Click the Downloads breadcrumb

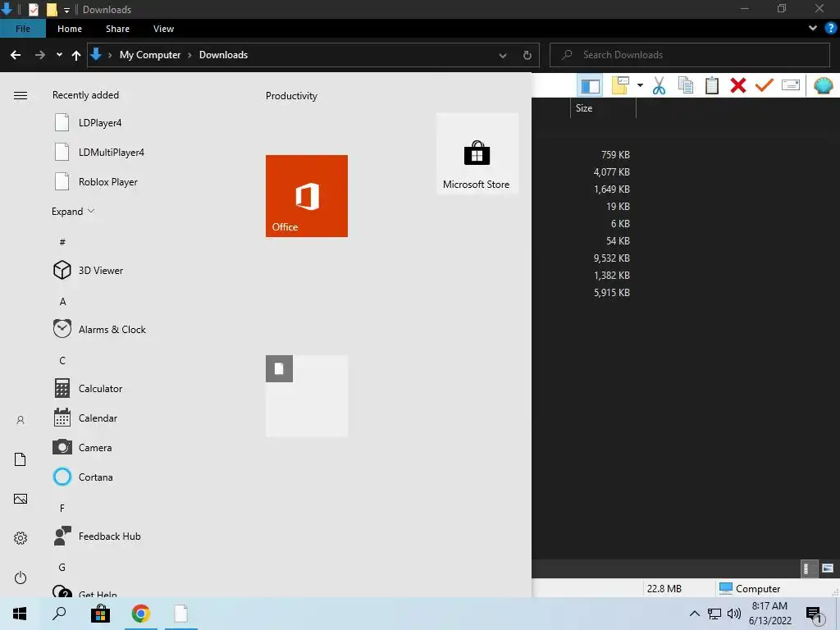point(223,55)
